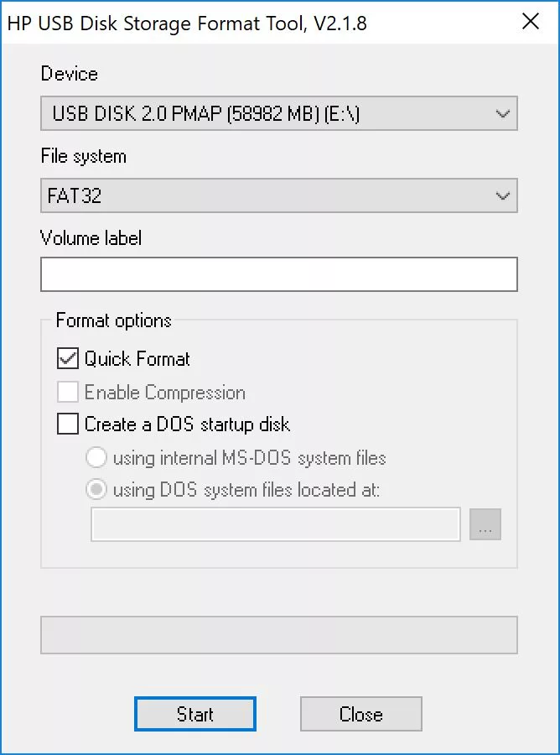Enable Create a DOS startup disk checkbox
This screenshot has height=755, width=560.
pos(68,424)
